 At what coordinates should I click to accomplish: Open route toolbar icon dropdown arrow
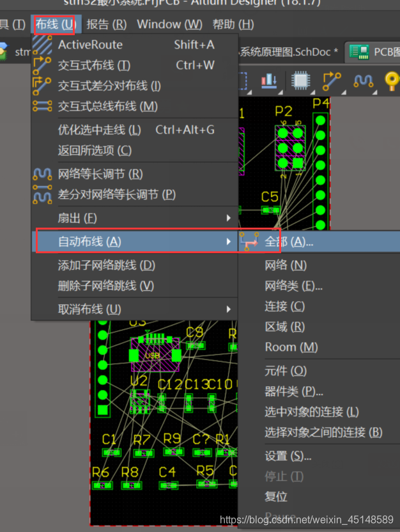tap(344, 92)
